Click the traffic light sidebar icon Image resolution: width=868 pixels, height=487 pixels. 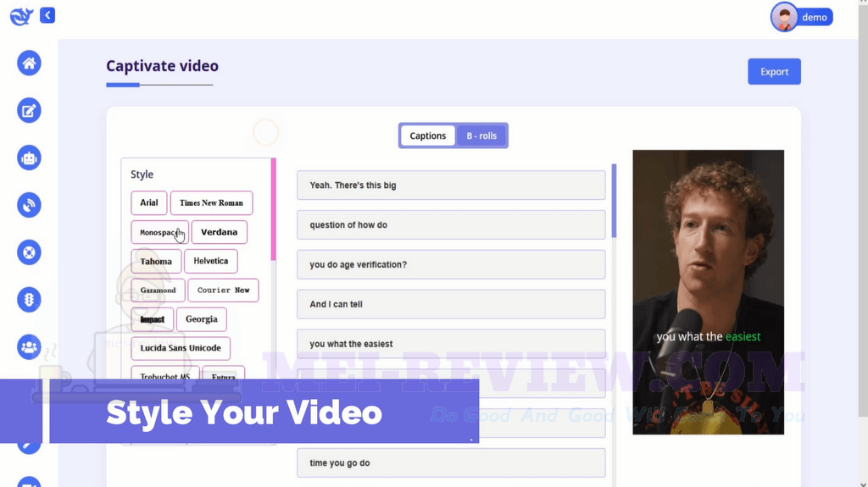click(x=29, y=300)
